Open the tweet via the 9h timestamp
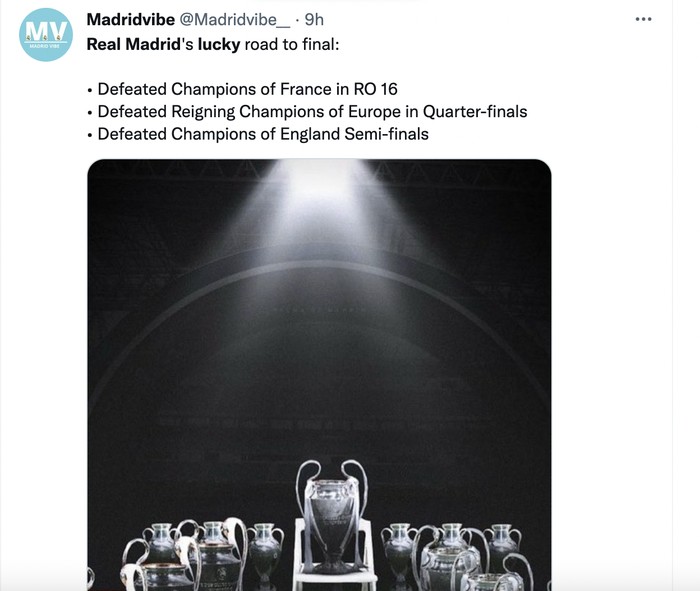Image resolution: width=700 pixels, height=591 pixels. click(x=314, y=20)
